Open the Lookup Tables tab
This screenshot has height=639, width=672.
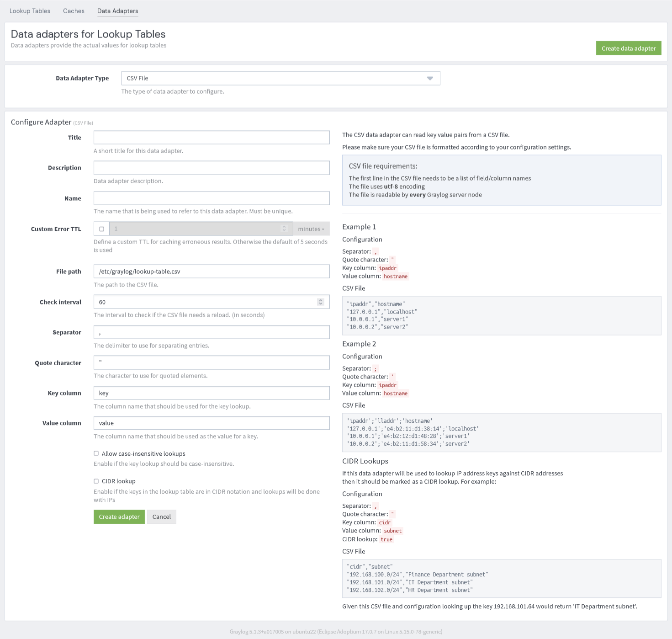pos(30,11)
